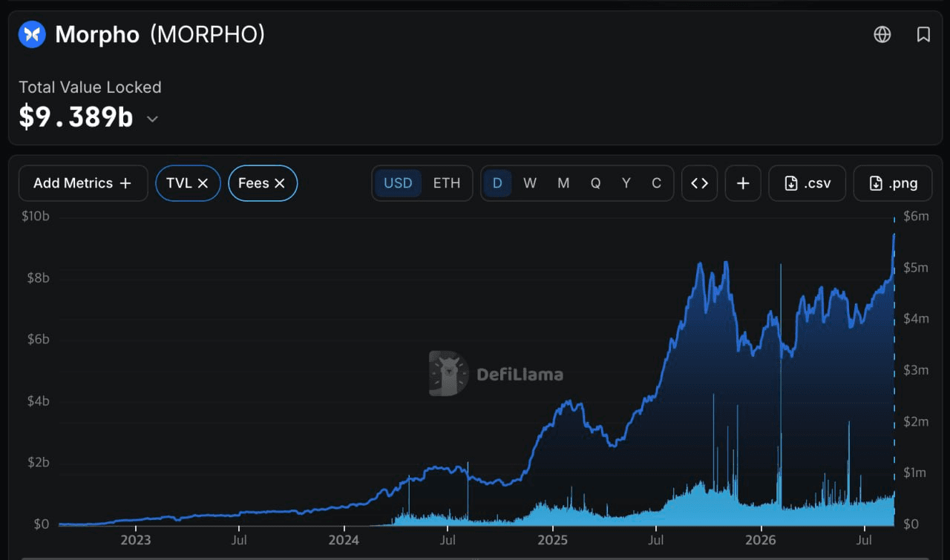Select the weekly W interval
This screenshot has height=560, width=950.
click(x=530, y=183)
